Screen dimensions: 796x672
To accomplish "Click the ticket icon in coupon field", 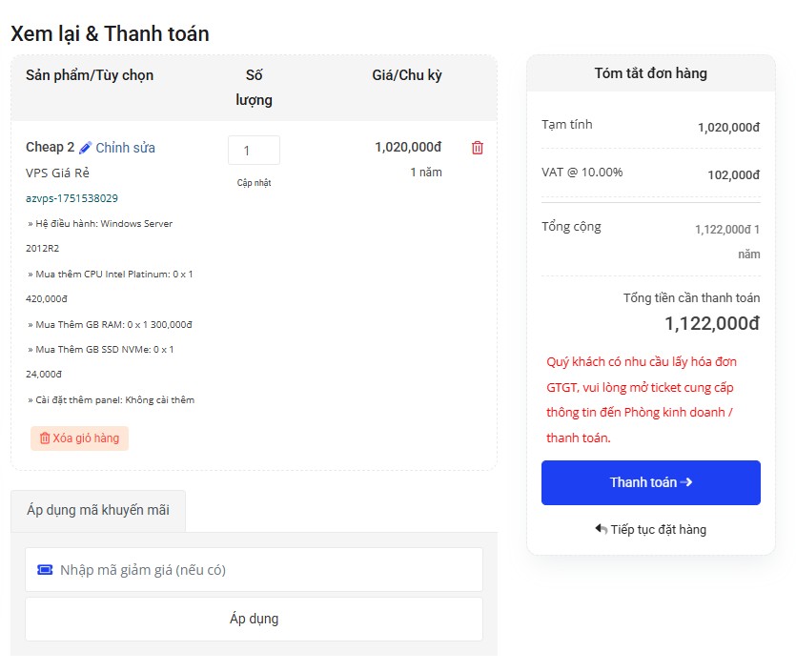I will (x=45, y=569).
